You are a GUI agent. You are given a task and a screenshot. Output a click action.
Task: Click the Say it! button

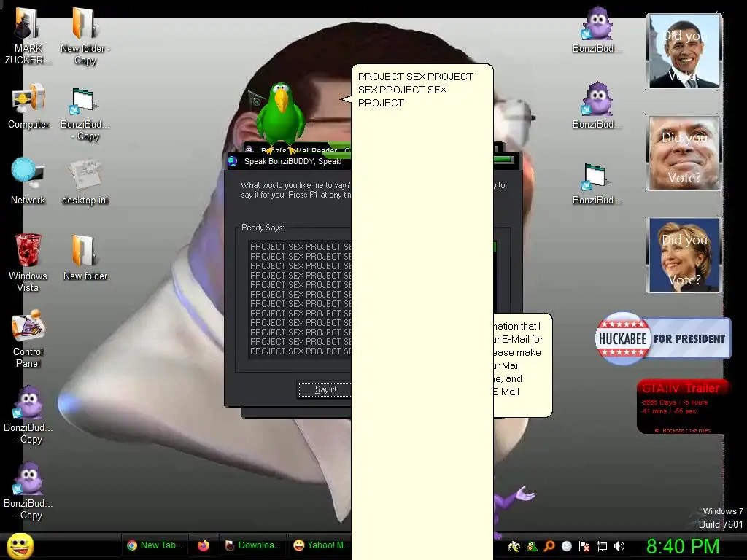point(325,389)
